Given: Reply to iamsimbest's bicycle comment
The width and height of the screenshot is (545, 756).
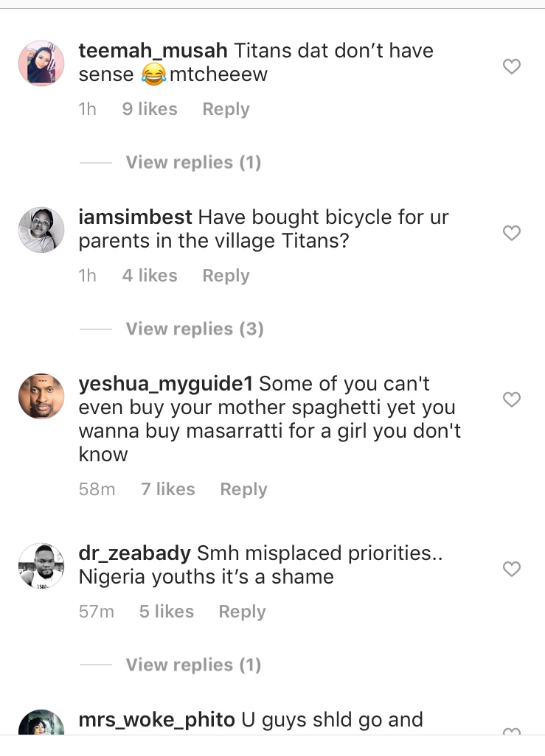Looking at the screenshot, I should click(226, 276).
